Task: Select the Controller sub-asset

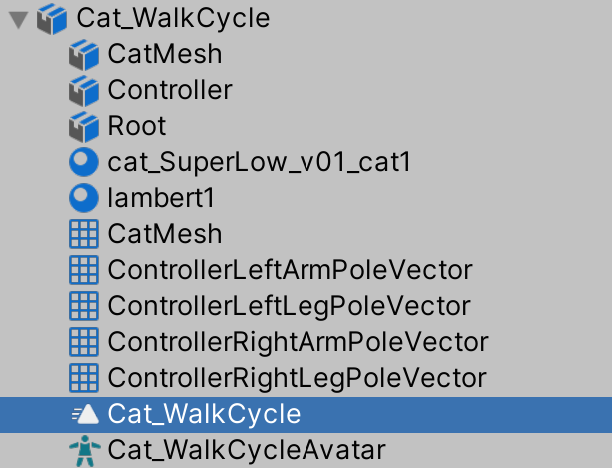Action: pos(170,91)
